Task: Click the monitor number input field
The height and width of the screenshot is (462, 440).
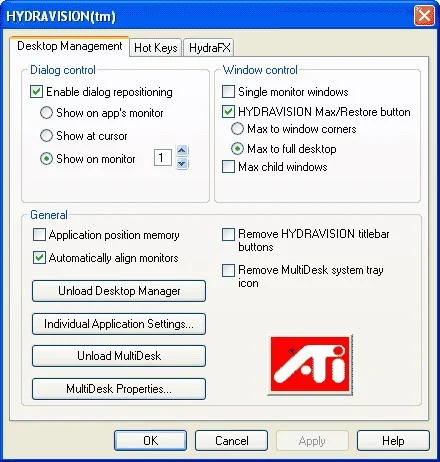Action: (x=163, y=157)
